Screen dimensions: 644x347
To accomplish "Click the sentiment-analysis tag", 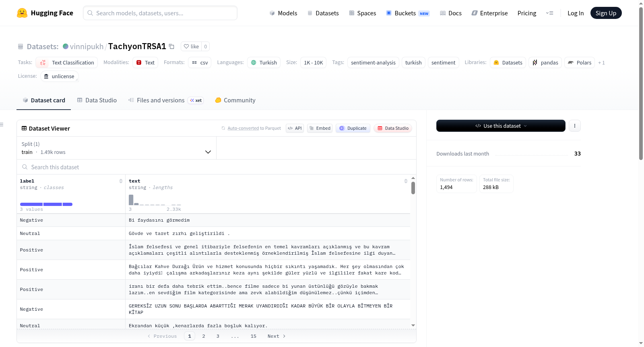I will (373, 62).
